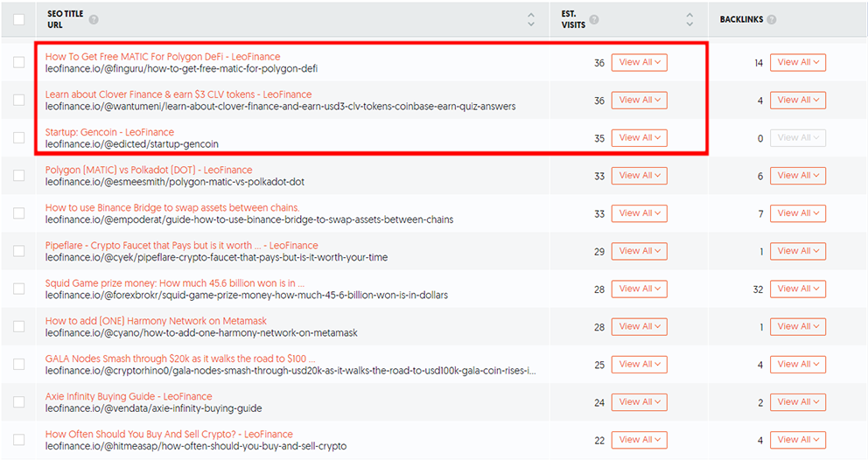This screenshot has width=868, height=460.
Task: Toggle the select-all checkbox in header
Action: point(19,19)
